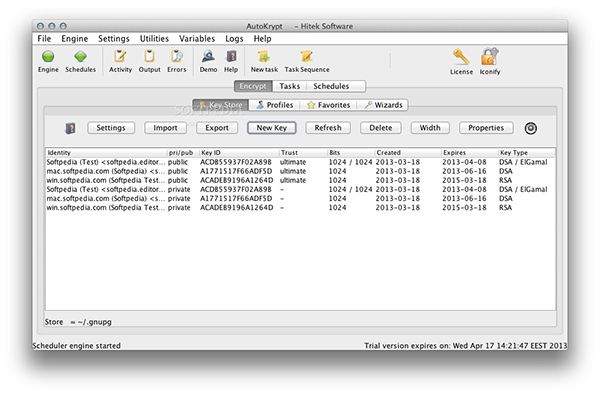Open the Logs menu
Screen dimensions: 600x395
pos(234,39)
